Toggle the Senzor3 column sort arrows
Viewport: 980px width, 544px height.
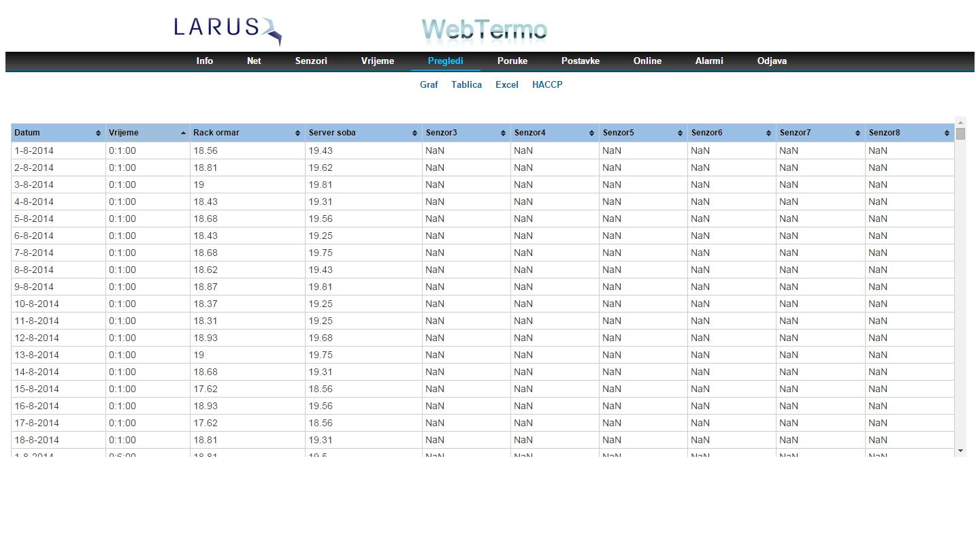click(503, 133)
